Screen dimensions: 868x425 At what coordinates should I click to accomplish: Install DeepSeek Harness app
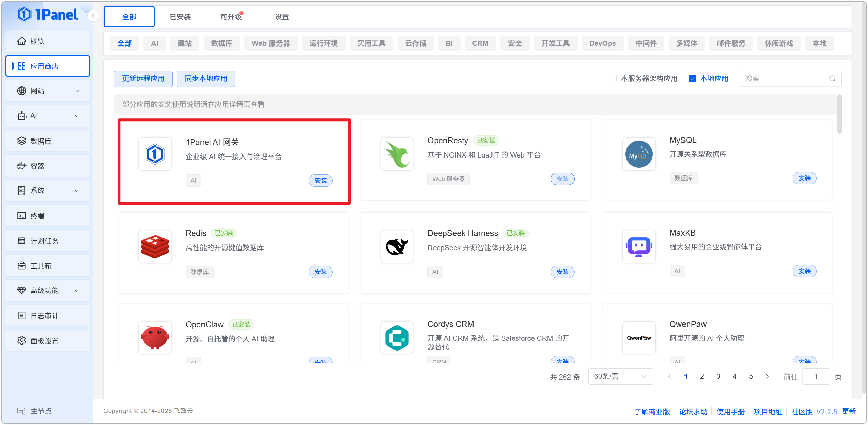[x=562, y=272]
